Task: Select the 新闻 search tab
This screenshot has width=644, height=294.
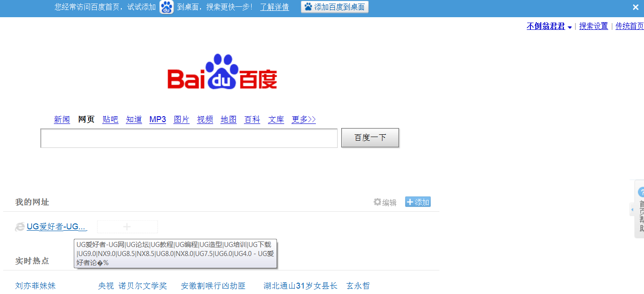Action: [62, 119]
